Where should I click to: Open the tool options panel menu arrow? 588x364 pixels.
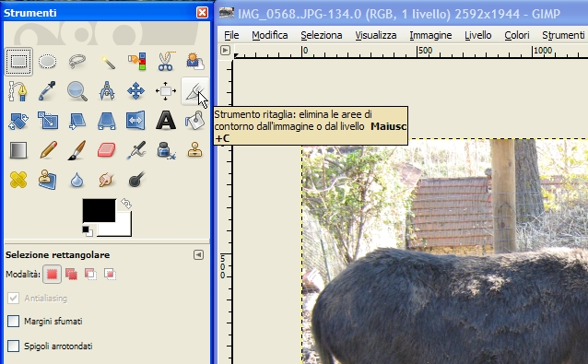coord(198,255)
